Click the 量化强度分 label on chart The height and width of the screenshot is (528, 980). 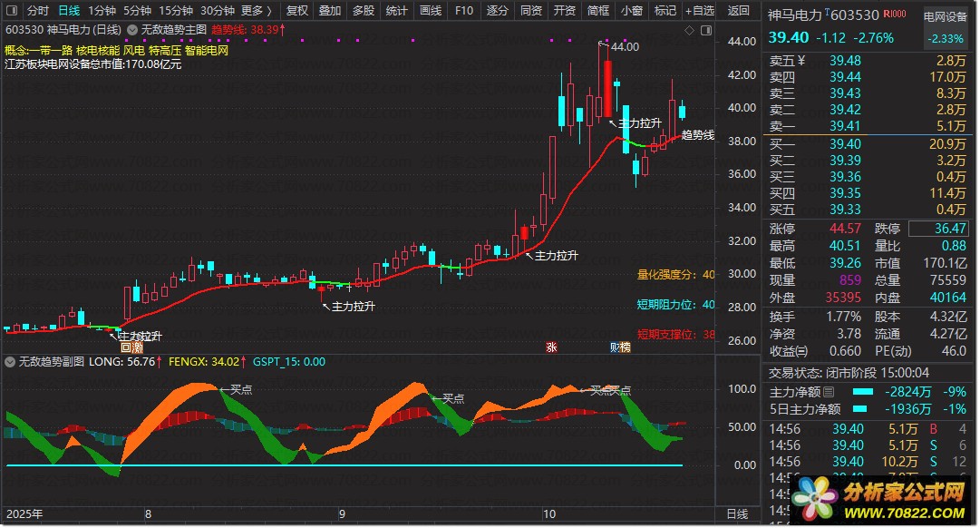(x=675, y=275)
